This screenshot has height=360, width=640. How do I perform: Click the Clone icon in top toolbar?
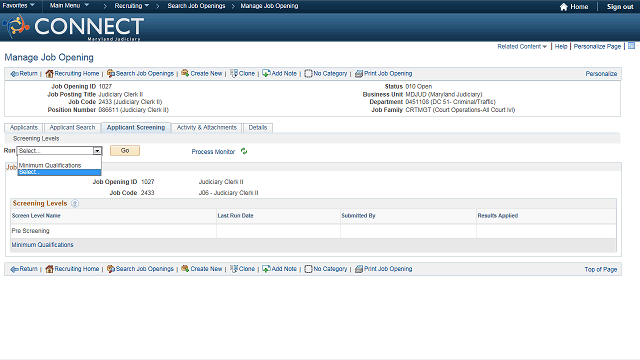point(233,73)
